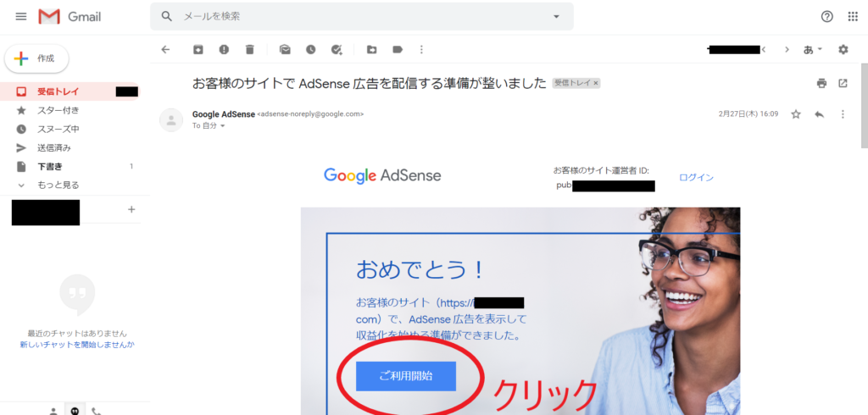Go back to inbox arrow
The width and height of the screenshot is (868, 415).
coord(165,50)
